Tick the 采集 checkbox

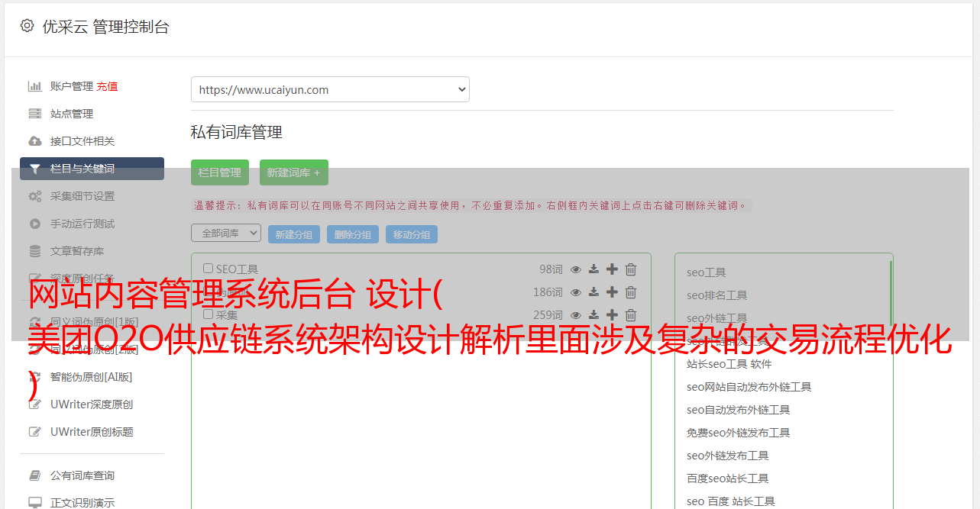click(208, 314)
